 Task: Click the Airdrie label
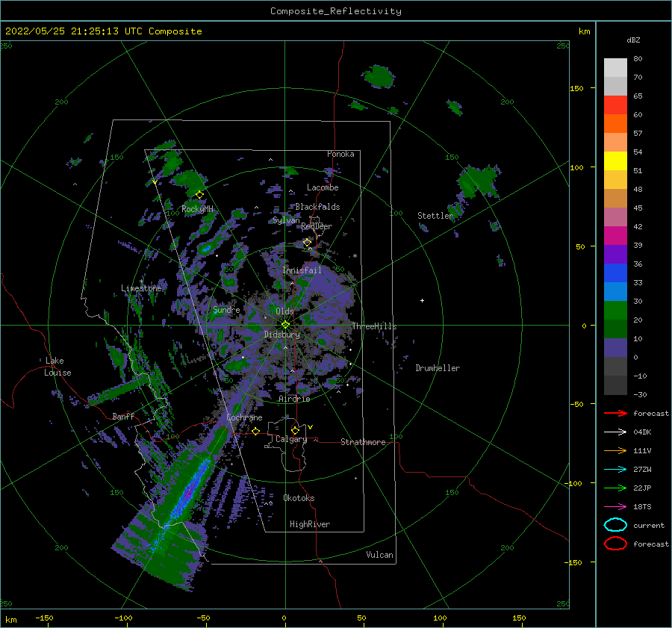[294, 399]
